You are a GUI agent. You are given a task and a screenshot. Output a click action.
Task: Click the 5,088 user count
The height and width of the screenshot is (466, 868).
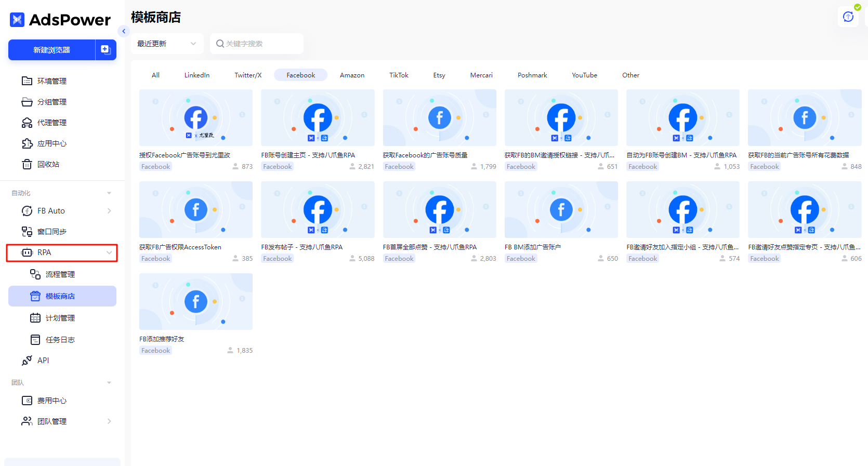coord(366,259)
